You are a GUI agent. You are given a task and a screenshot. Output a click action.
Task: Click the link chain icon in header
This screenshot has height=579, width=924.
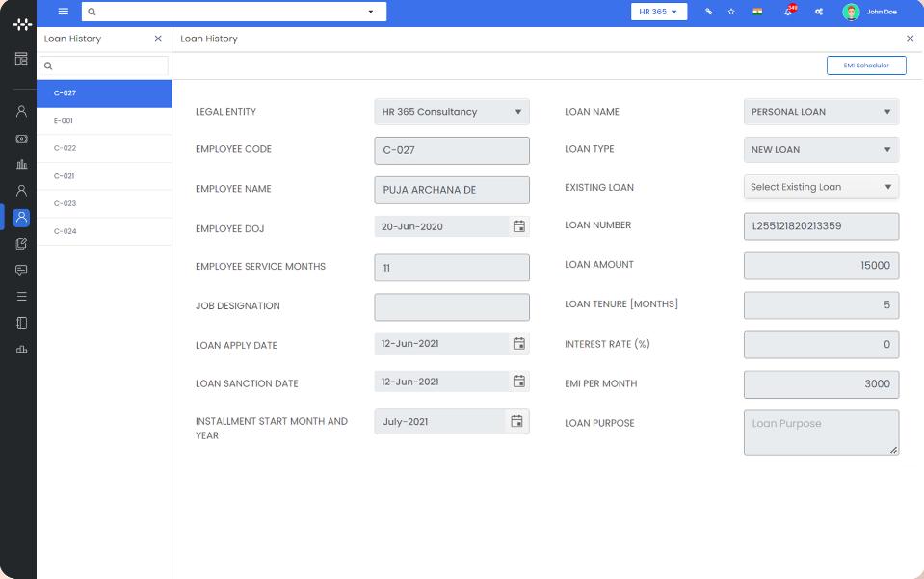pyautogui.click(x=708, y=12)
